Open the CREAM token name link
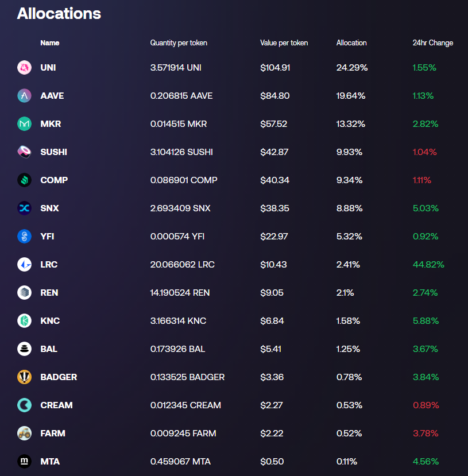The height and width of the screenshot is (476, 468). pos(56,405)
